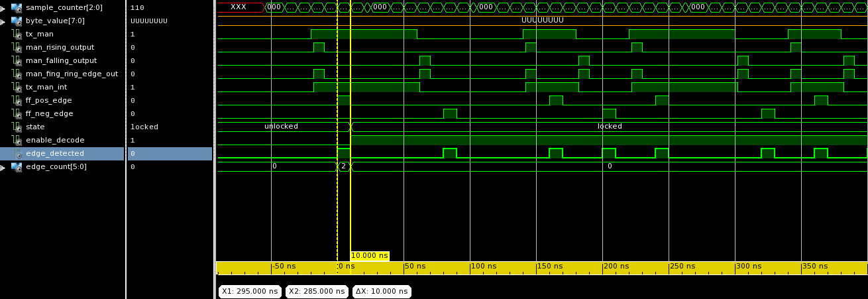Click the -50 ns mark on time ruler
This screenshot has height=299, width=868.
(284, 266)
